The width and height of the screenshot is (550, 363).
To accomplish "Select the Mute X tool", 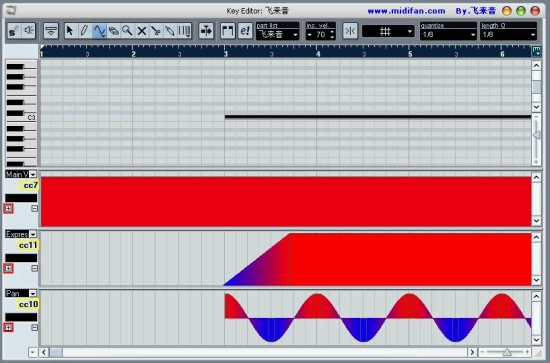I will (142, 31).
